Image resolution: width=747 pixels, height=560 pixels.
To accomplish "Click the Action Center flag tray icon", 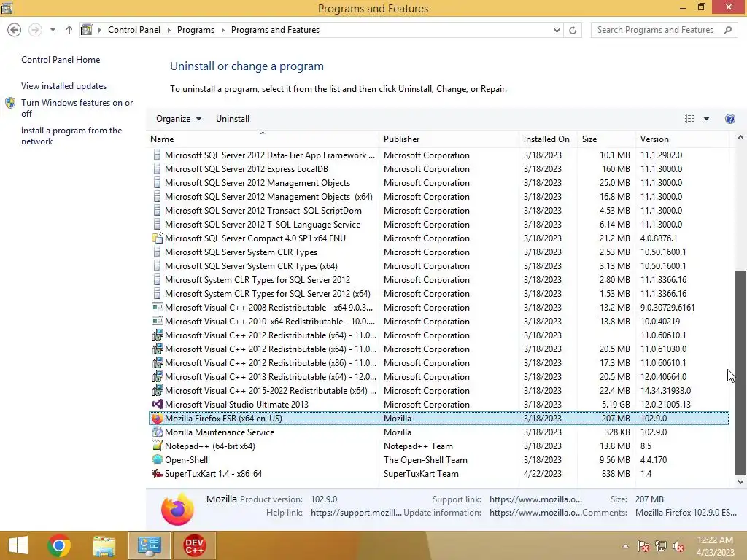I will [x=643, y=546].
